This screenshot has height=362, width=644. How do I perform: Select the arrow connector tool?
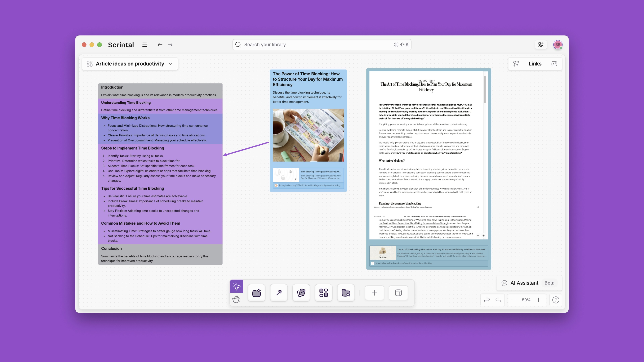pyautogui.click(x=279, y=293)
